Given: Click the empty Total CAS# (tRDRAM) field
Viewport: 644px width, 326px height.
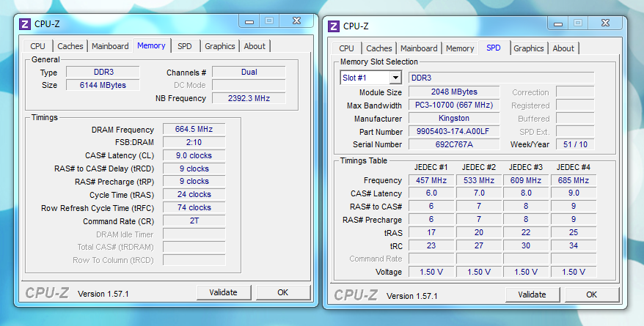Looking at the screenshot, I should click(194, 247).
